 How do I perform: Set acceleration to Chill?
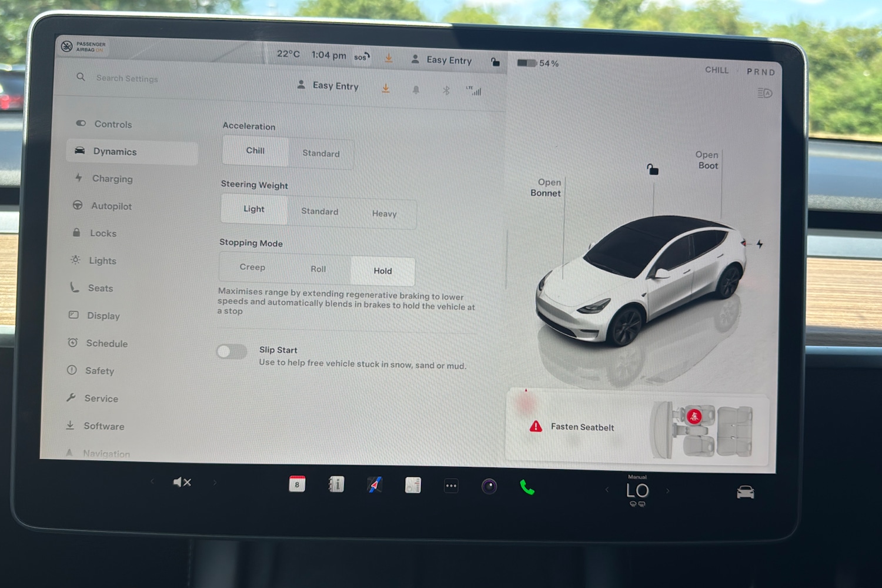[x=255, y=151]
